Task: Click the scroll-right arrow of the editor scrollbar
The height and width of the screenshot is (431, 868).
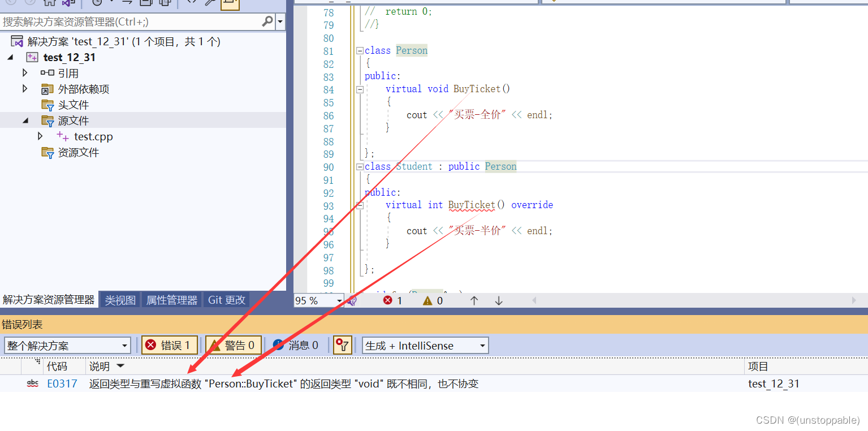Action: tap(854, 300)
